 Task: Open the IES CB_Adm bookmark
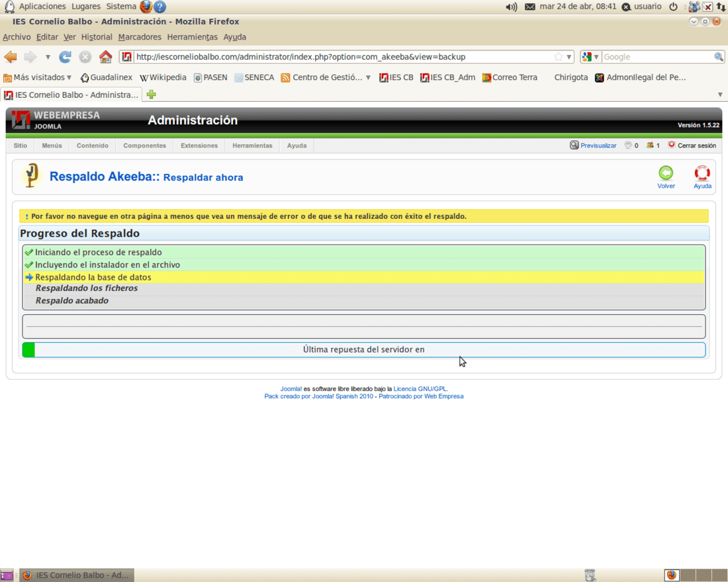pos(447,77)
